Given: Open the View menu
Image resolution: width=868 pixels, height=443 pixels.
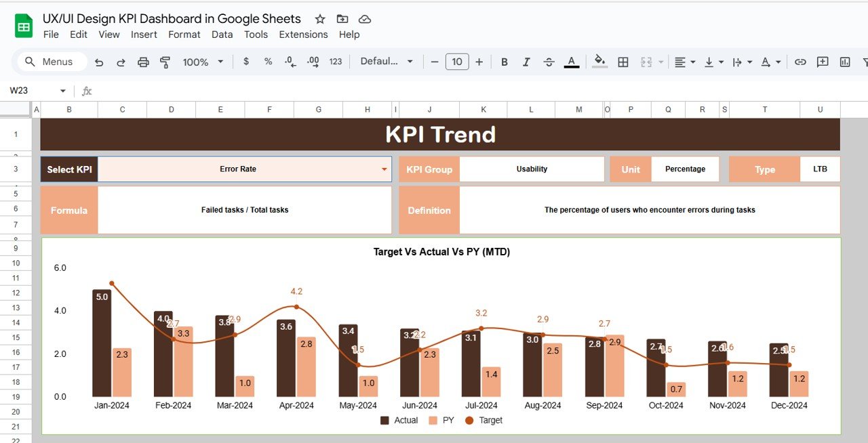Looking at the screenshot, I should point(109,35).
